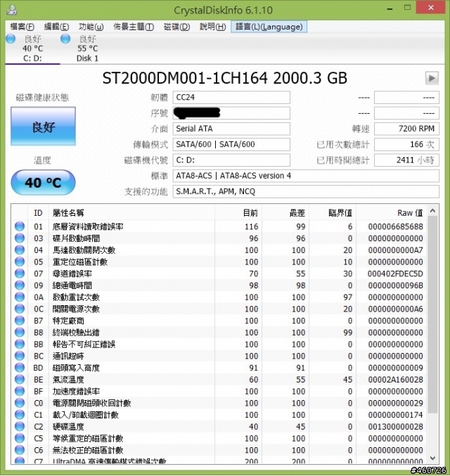The width and height of the screenshot is (450, 476).
Task: Click blue health orb above C: D: disk
Action: [x=11, y=39]
